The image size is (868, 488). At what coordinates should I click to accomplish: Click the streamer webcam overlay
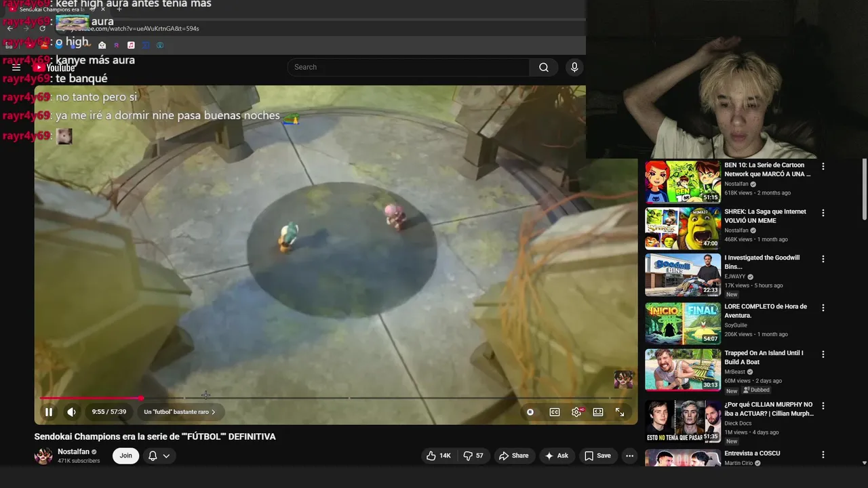727,79
